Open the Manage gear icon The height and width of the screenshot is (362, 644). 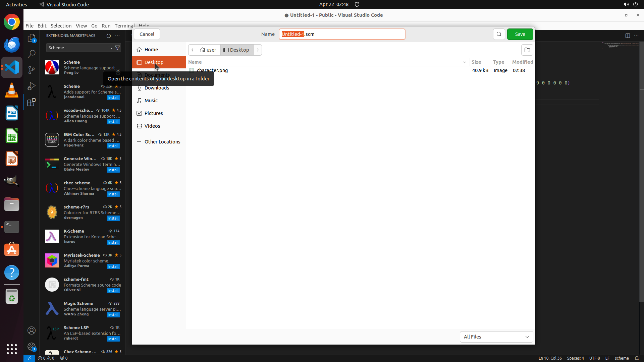pos(32,347)
